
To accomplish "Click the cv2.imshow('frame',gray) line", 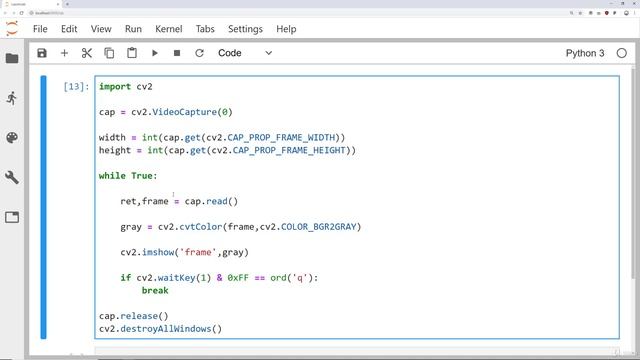I will pos(184,252).
